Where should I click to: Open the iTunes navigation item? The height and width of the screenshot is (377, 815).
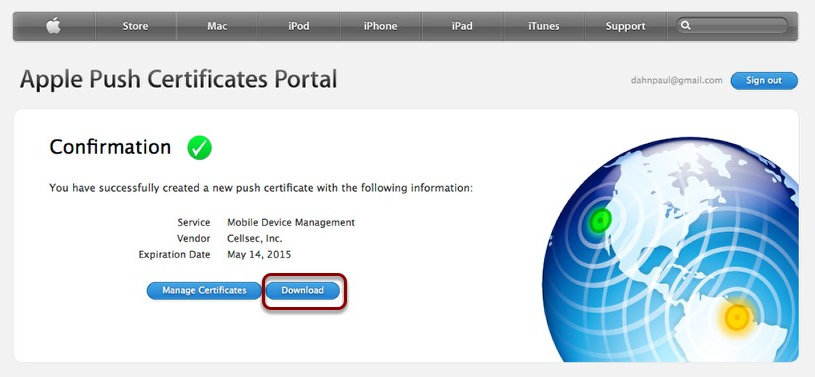pos(544,26)
